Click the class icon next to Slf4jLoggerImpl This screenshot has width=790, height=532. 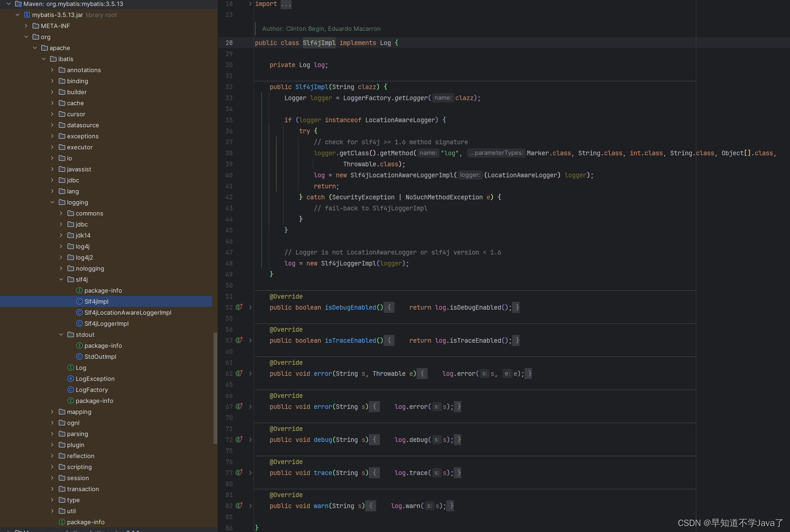pyautogui.click(x=79, y=323)
